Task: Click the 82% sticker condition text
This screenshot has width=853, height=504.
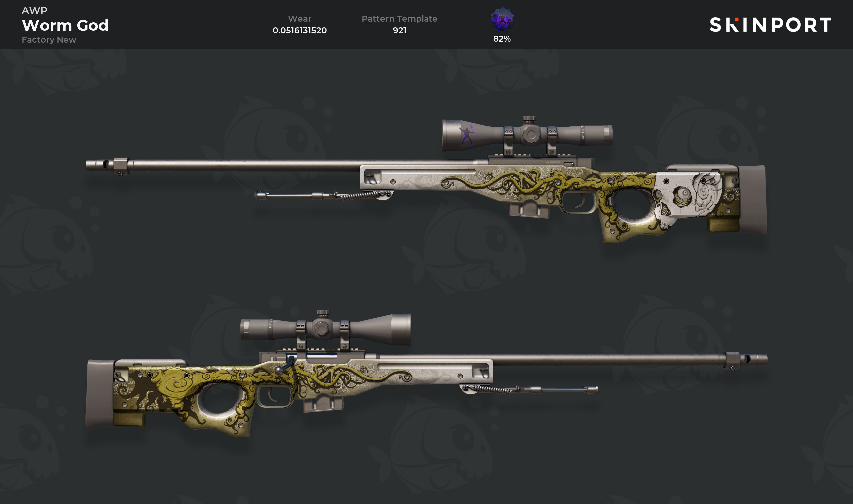Action: [x=502, y=39]
